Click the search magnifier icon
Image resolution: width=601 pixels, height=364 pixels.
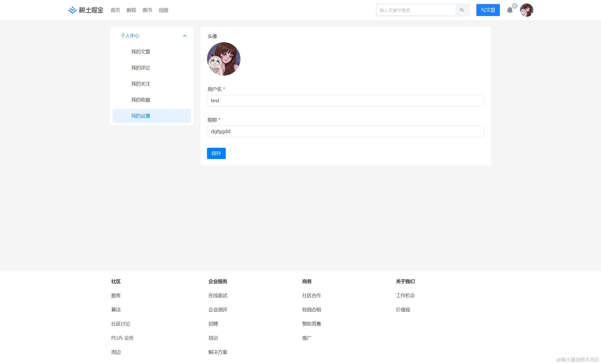462,10
